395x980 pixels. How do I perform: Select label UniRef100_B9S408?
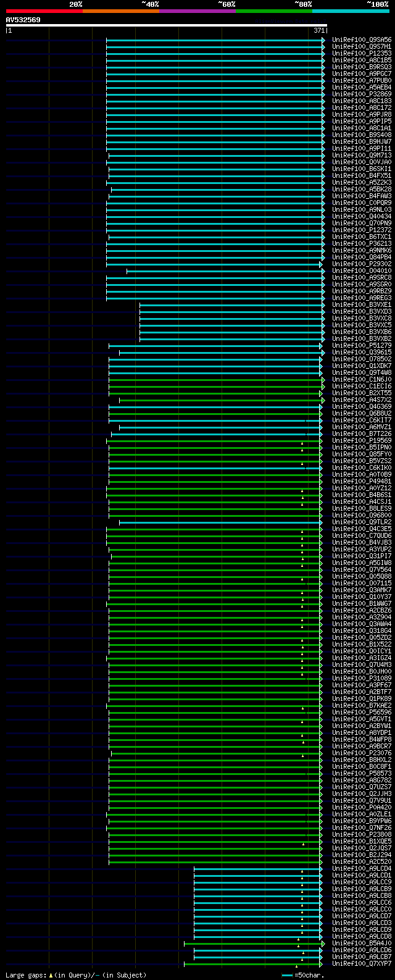coord(362,135)
